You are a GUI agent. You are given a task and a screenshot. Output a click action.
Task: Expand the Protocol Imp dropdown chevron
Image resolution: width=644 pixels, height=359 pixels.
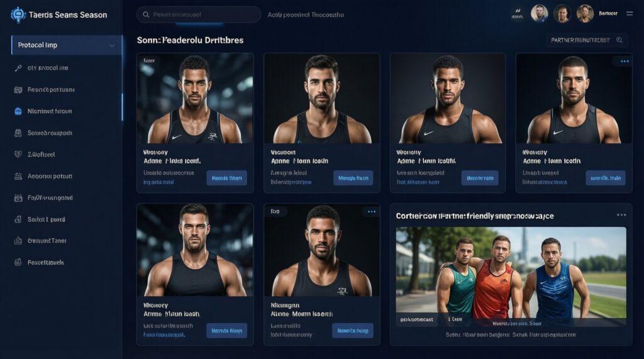click(112, 46)
